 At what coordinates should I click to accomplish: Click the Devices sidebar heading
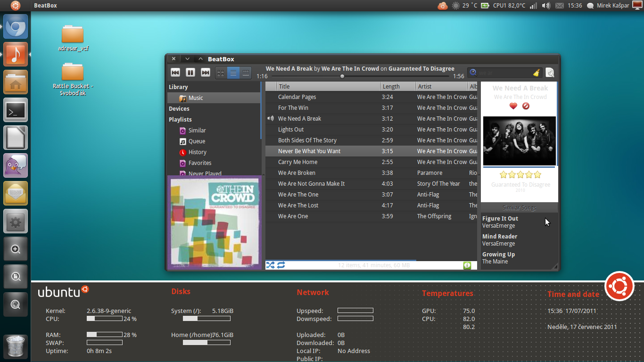click(x=179, y=108)
